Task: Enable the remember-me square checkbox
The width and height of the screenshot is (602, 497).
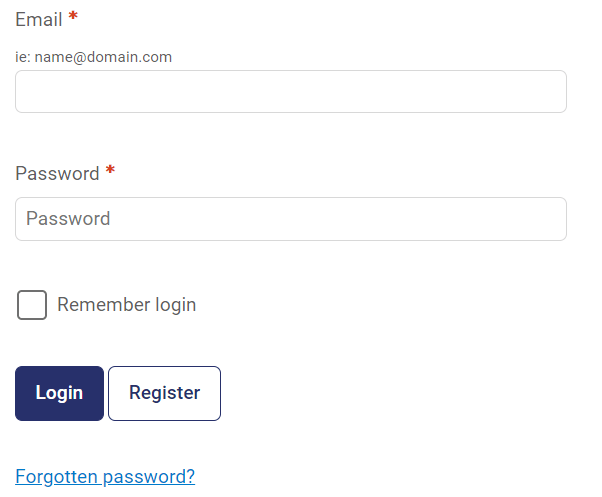Action: click(x=32, y=305)
